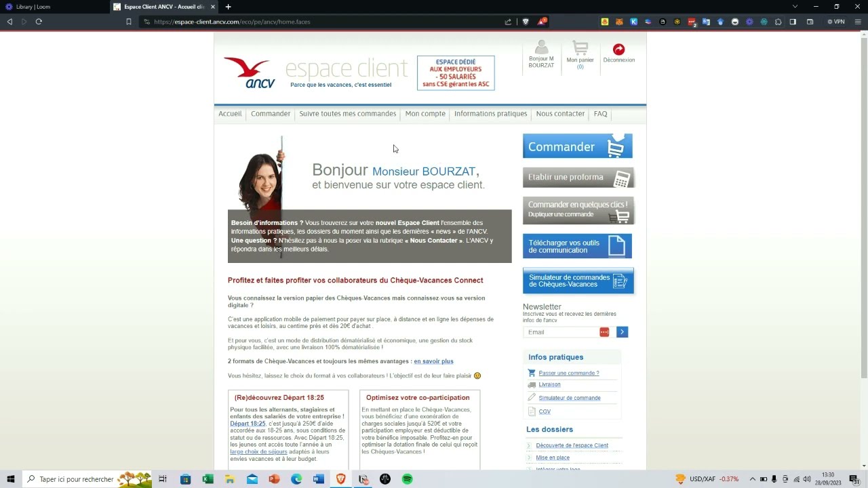
Task: Open the share icon in address bar
Action: click(x=509, y=22)
